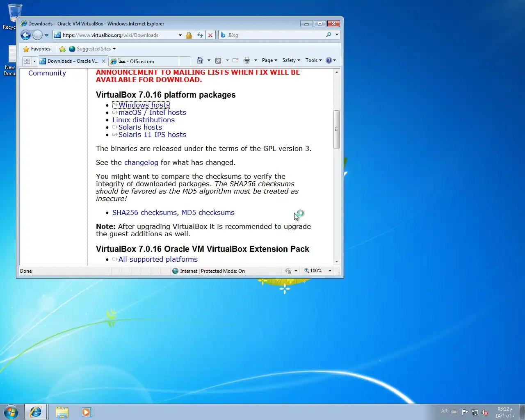The height and width of the screenshot is (420, 525).
Task: Open a new blank tab
Action: 185,61
